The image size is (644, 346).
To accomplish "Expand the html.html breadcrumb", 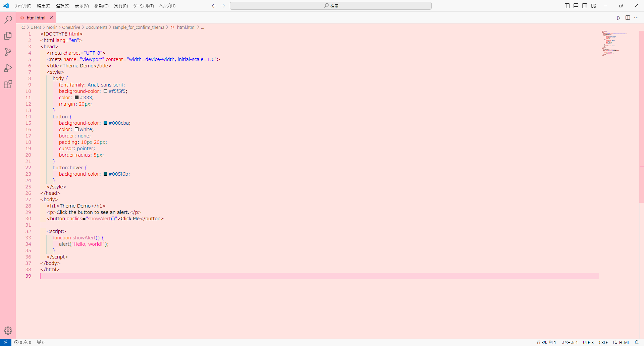I will (186, 27).
